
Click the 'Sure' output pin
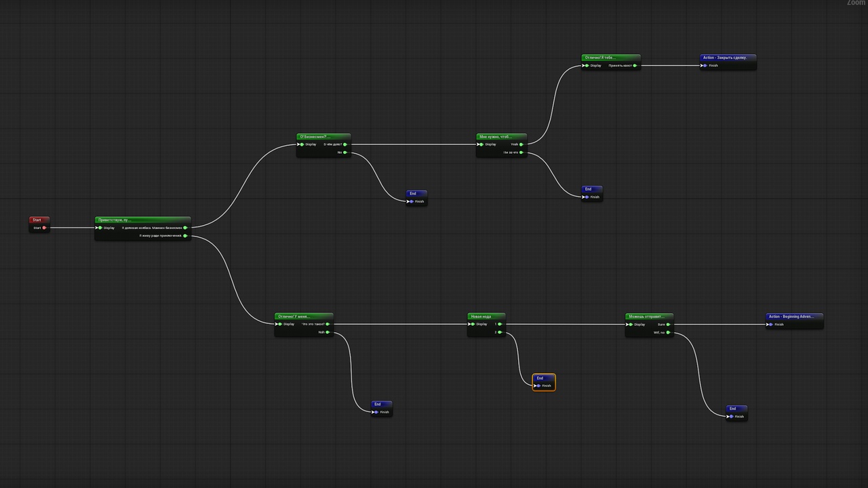pyautogui.click(x=668, y=324)
